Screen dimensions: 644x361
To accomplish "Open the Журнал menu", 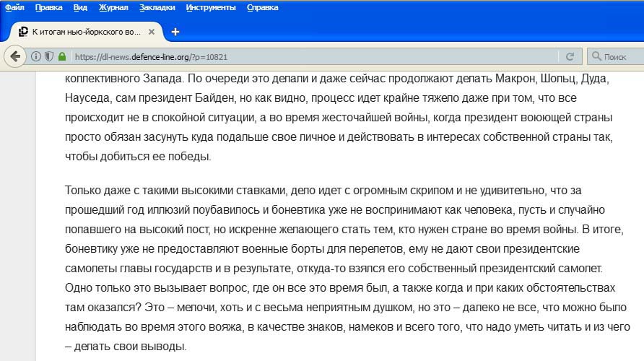I will (113, 7).
